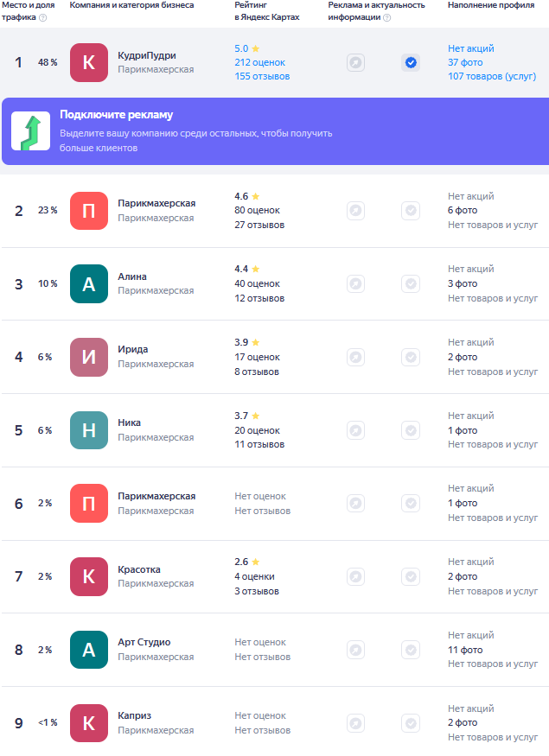Click the help icon next to 'Реклама и актуальность информации'
This screenshot has height=756, width=549.
click(x=386, y=17)
